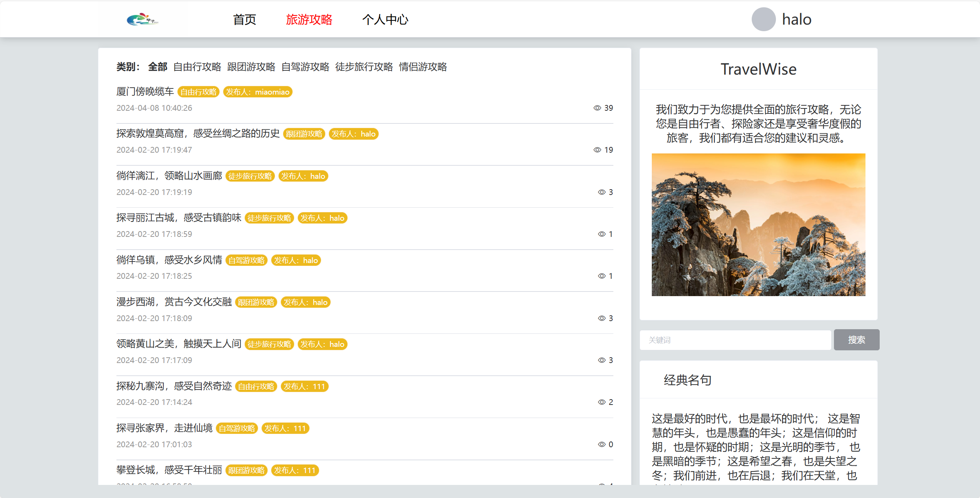The height and width of the screenshot is (498, 980).
Task: Show 全部 categories
Action: pos(158,67)
